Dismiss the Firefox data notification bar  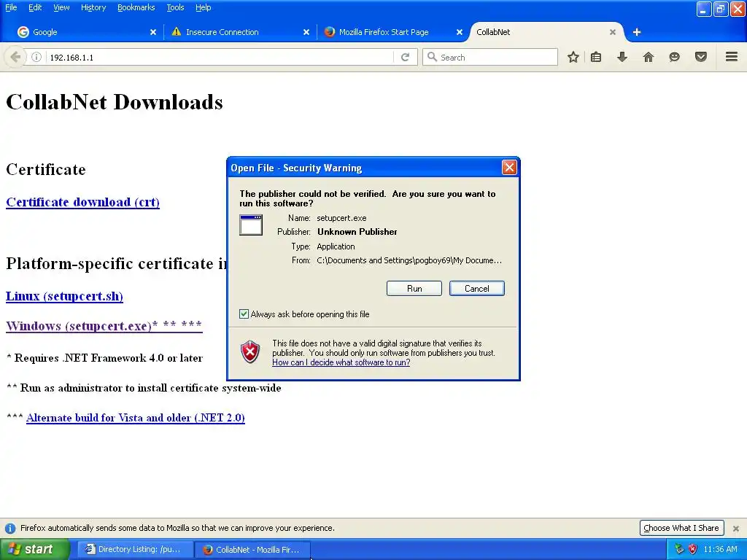click(736, 529)
